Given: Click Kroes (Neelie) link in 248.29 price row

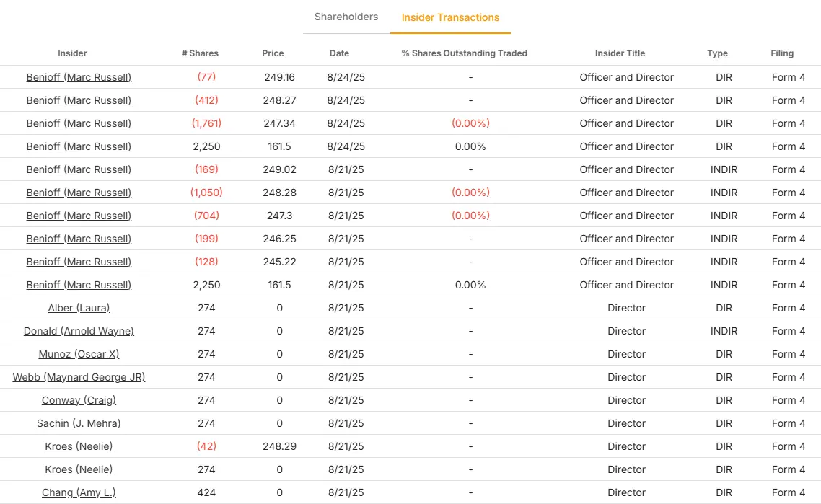Looking at the screenshot, I should pyautogui.click(x=79, y=446).
